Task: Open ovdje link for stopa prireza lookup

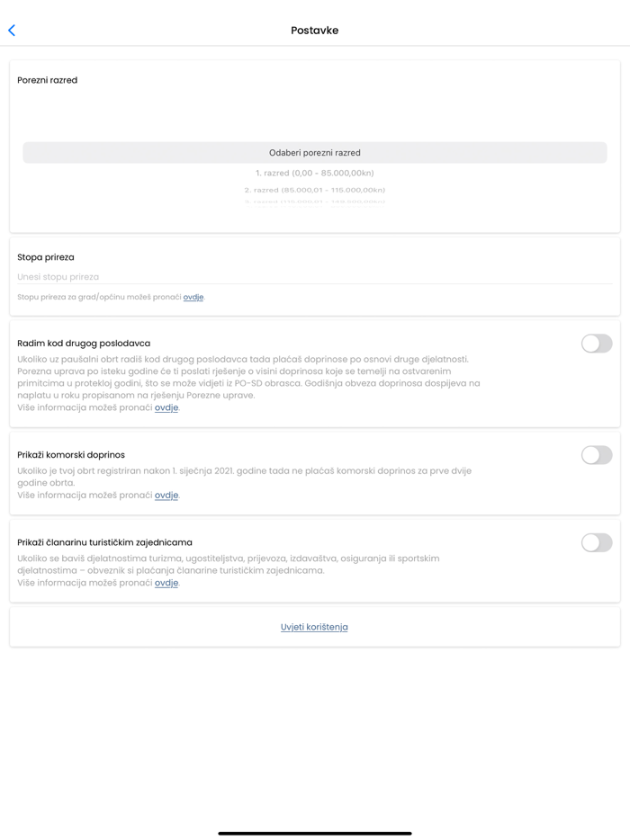Action: tap(193, 297)
